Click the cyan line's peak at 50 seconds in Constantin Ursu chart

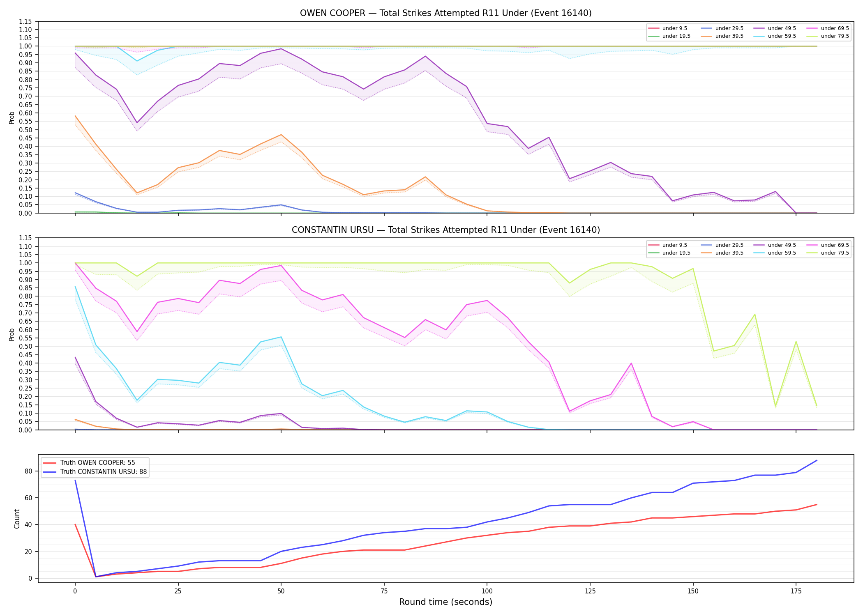click(281, 337)
